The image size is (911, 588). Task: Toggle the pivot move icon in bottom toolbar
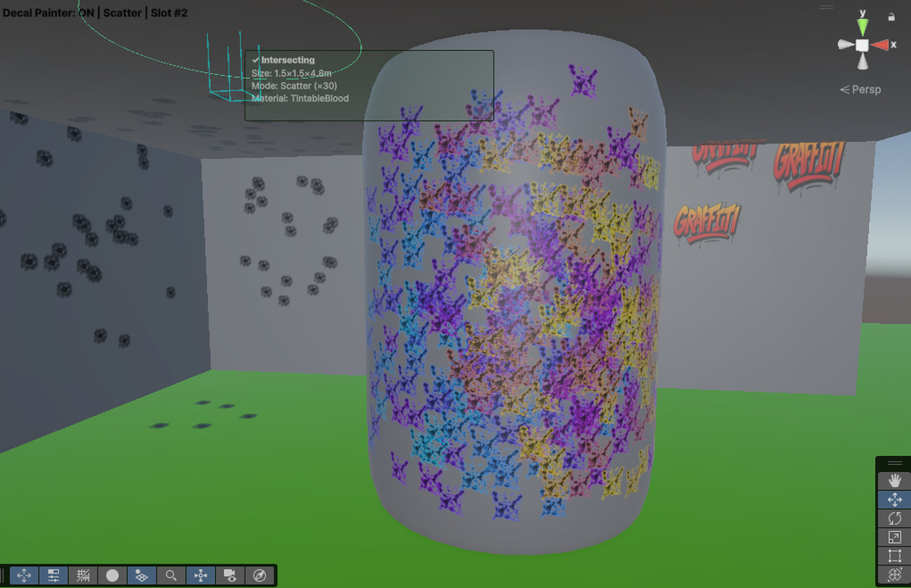pos(24,576)
